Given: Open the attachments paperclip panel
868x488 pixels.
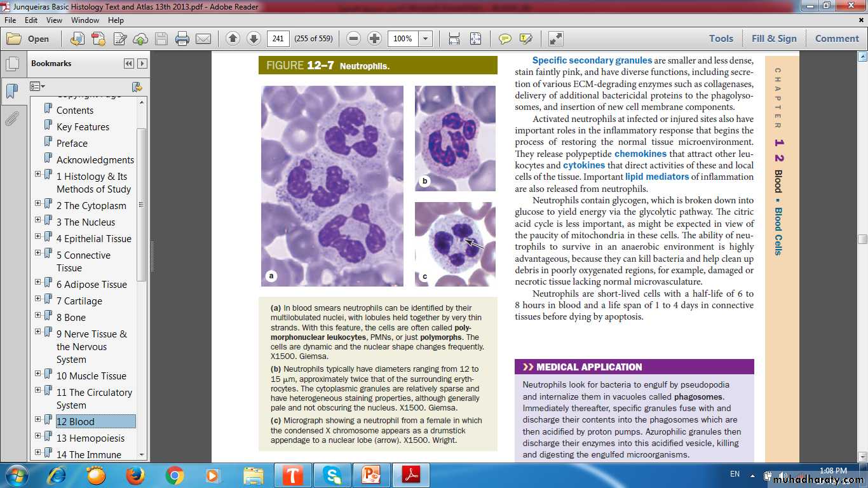Looking at the screenshot, I should click(x=11, y=119).
